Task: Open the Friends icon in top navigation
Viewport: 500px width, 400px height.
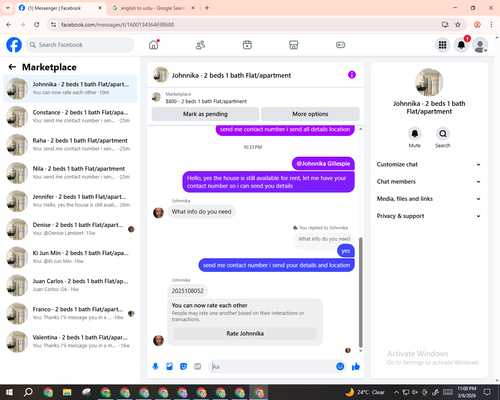Action: point(200,45)
